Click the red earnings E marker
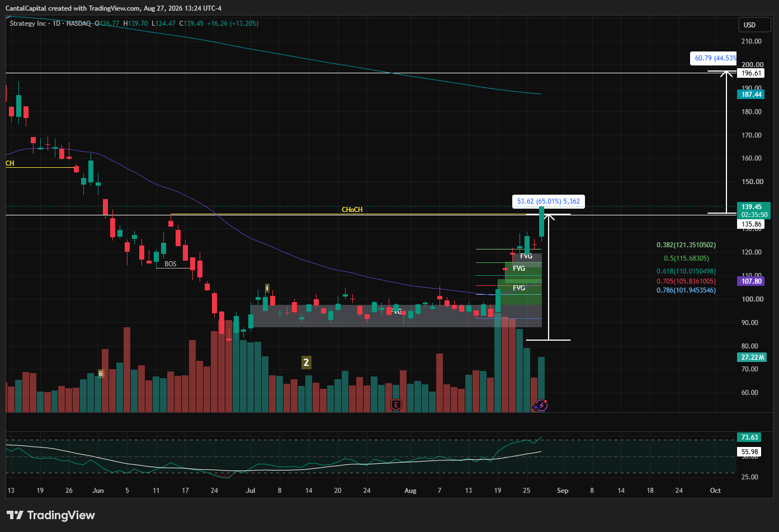Viewport: 779px width, 532px height. pyautogui.click(x=396, y=404)
